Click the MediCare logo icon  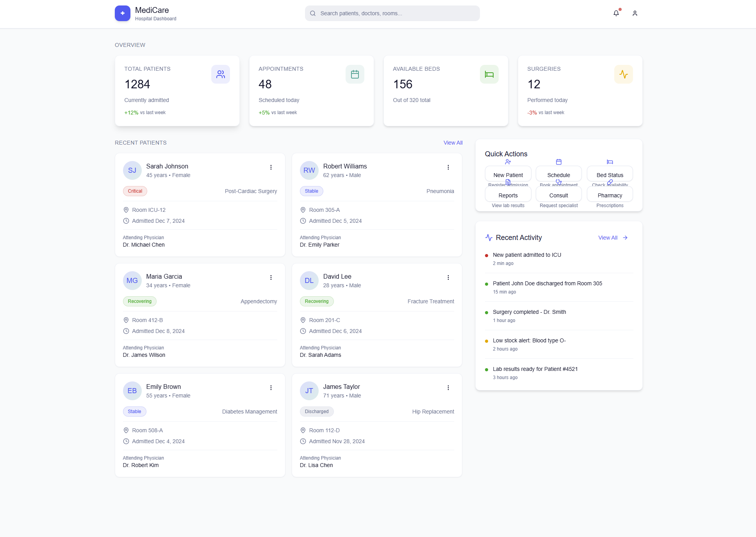pyautogui.click(x=122, y=13)
